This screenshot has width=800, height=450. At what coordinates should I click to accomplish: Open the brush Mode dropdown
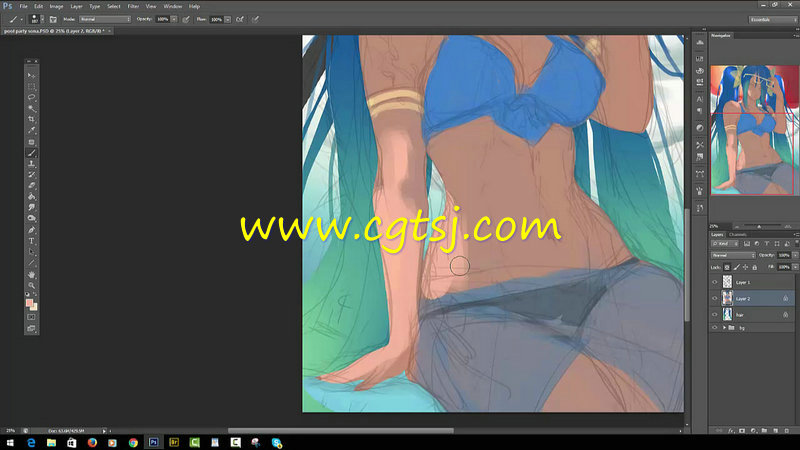[x=105, y=19]
